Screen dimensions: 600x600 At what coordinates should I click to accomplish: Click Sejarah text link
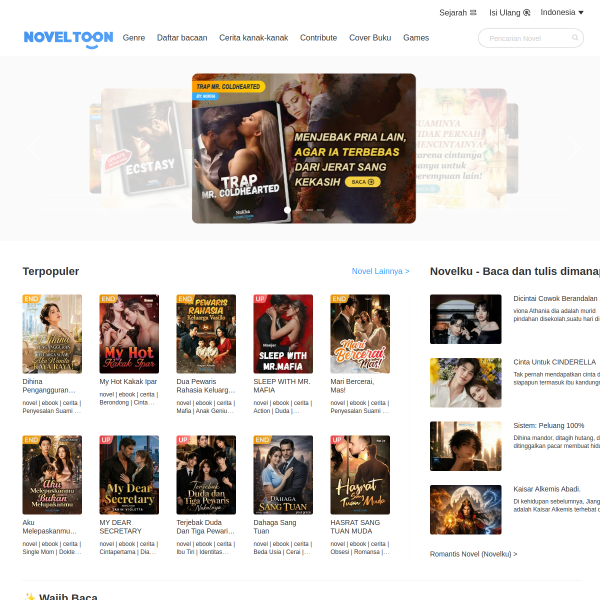click(x=453, y=13)
